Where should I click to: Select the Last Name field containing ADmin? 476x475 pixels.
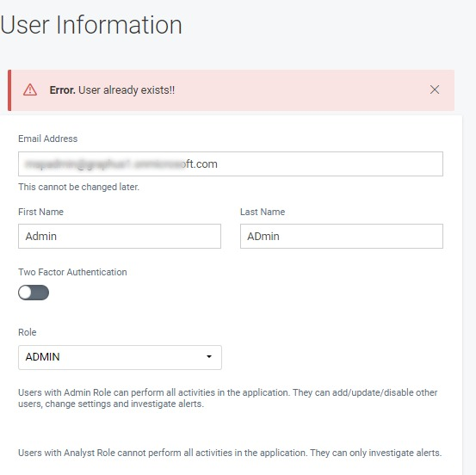click(342, 236)
